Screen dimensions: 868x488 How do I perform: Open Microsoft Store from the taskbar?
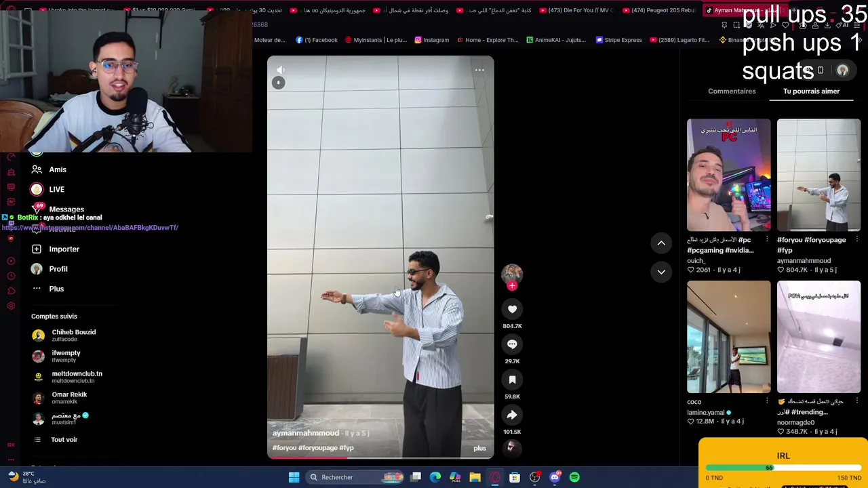pyautogui.click(x=515, y=477)
